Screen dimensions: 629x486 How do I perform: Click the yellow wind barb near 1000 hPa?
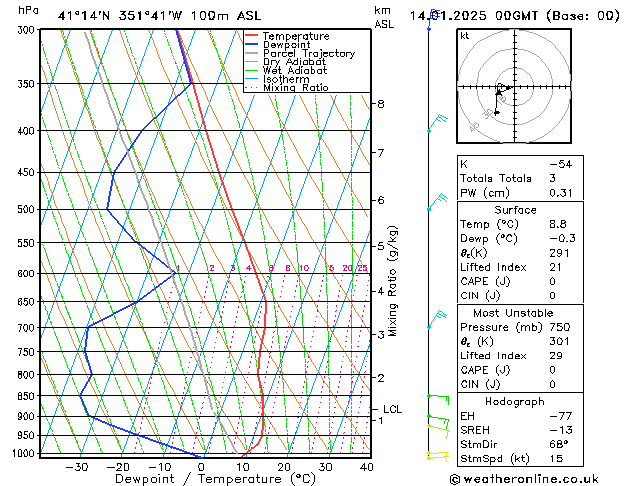tap(438, 456)
